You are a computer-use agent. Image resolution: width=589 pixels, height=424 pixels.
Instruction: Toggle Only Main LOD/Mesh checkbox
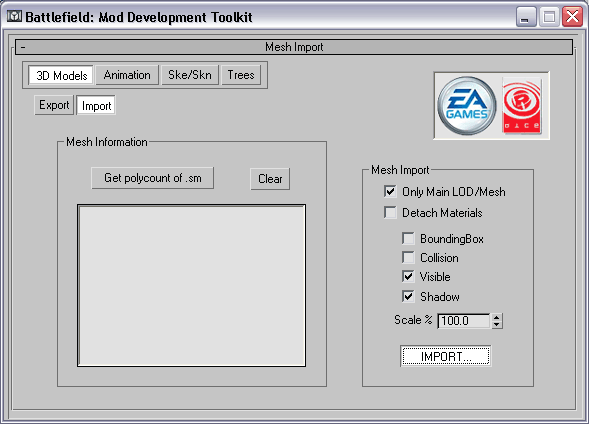(x=390, y=192)
